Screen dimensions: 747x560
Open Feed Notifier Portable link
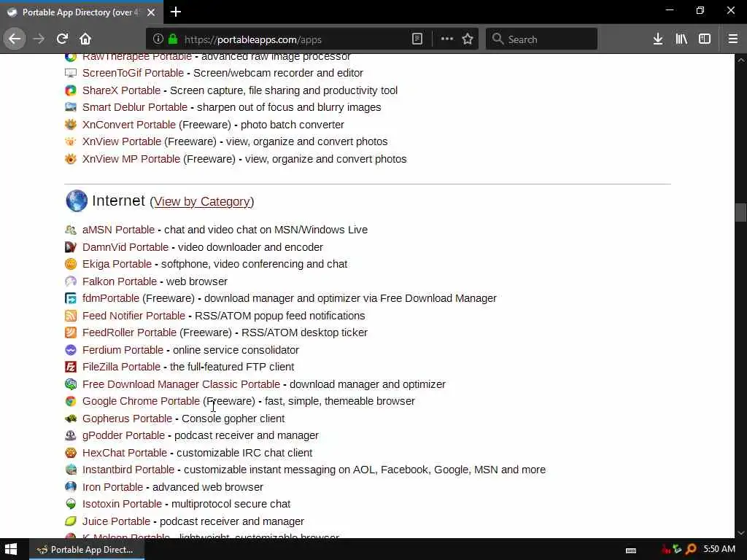[133, 316]
